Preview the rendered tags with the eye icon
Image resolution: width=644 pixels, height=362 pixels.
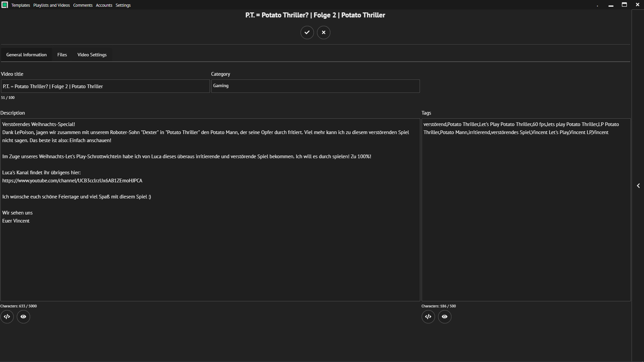[444, 316]
